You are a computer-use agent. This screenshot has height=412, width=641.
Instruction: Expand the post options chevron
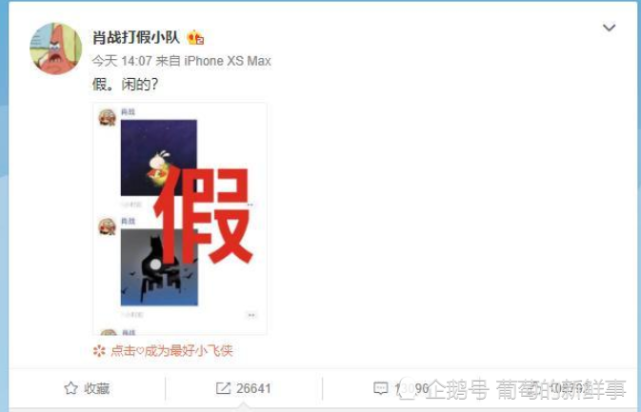click(x=609, y=27)
